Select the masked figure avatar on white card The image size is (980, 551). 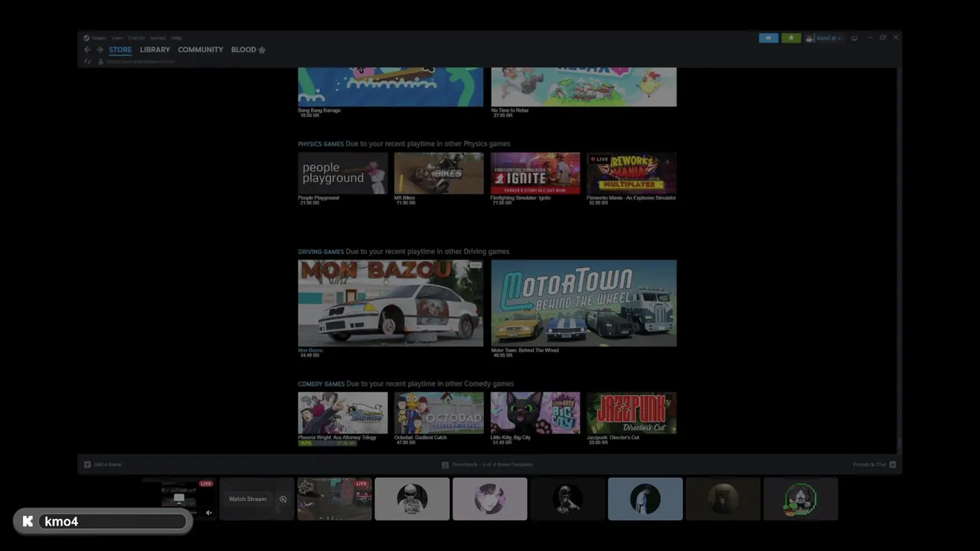click(x=412, y=499)
